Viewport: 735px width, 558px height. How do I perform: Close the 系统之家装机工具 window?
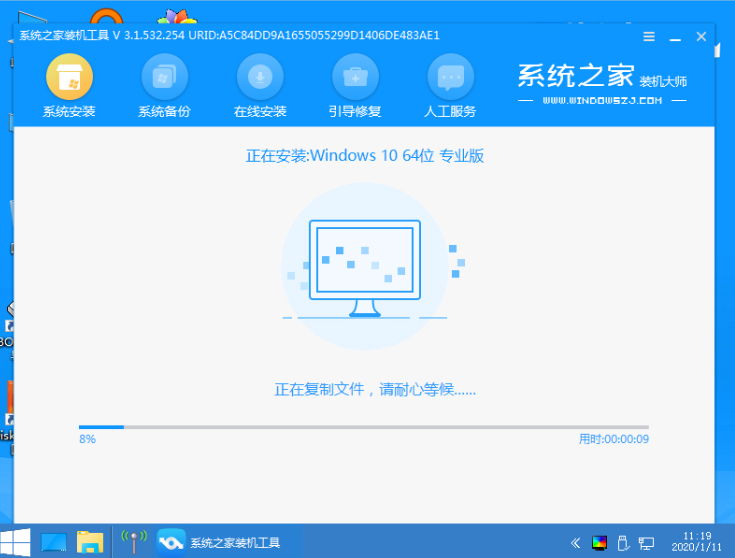click(x=701, y=37)
